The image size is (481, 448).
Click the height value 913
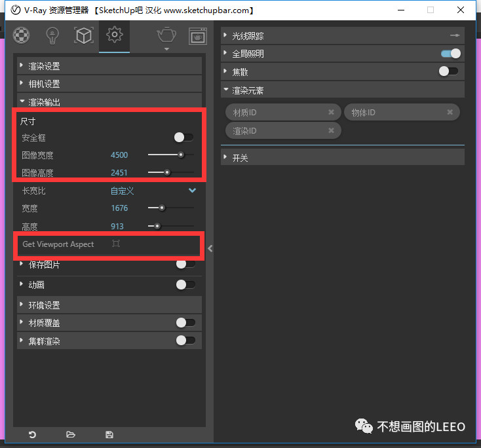117,227
